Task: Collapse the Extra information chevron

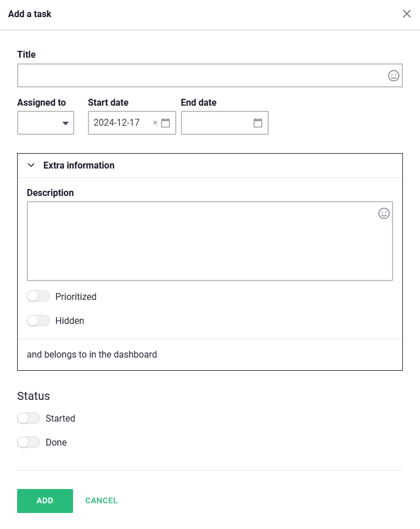Action: pyautogui.click(x=31, y=165)
